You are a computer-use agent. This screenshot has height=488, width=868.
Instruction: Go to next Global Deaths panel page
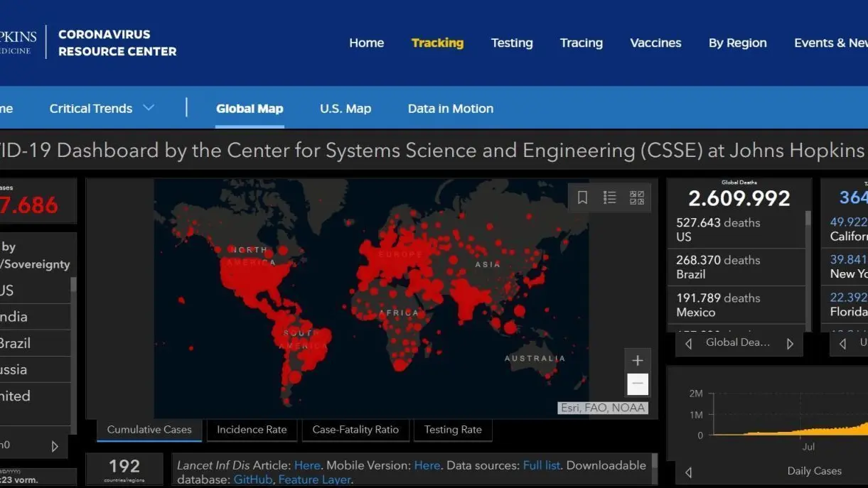[790, 344]
